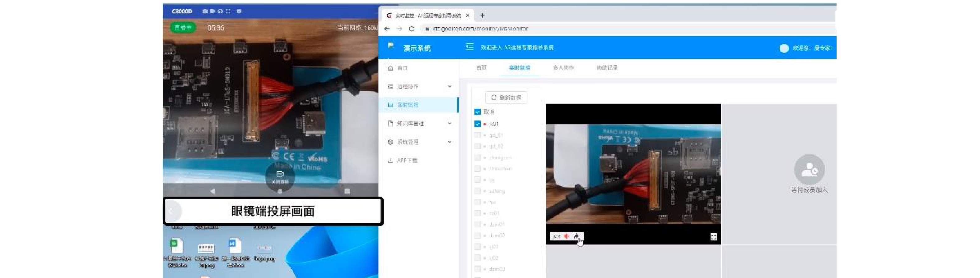
Task: Click the 刷新数据 refresh button
Action: [x=506, y=98]
